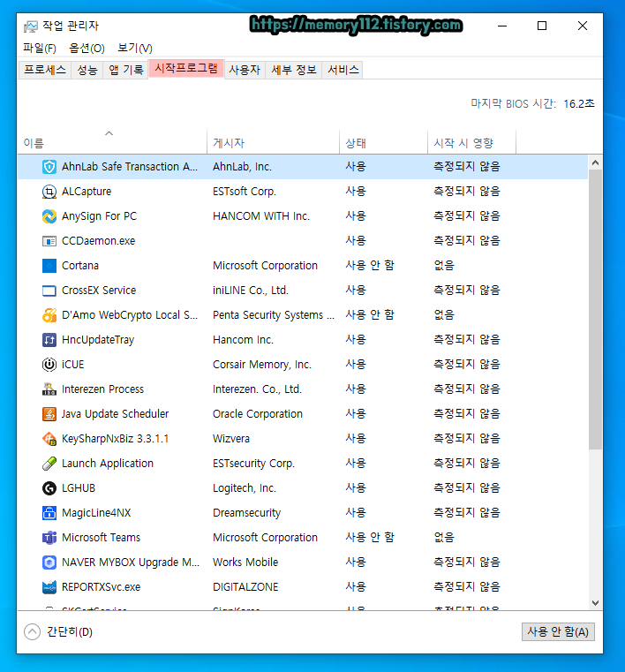The image size is (625, 672).
Task: Switch to the 세부 정보 tab
Action: coord(294,70)
